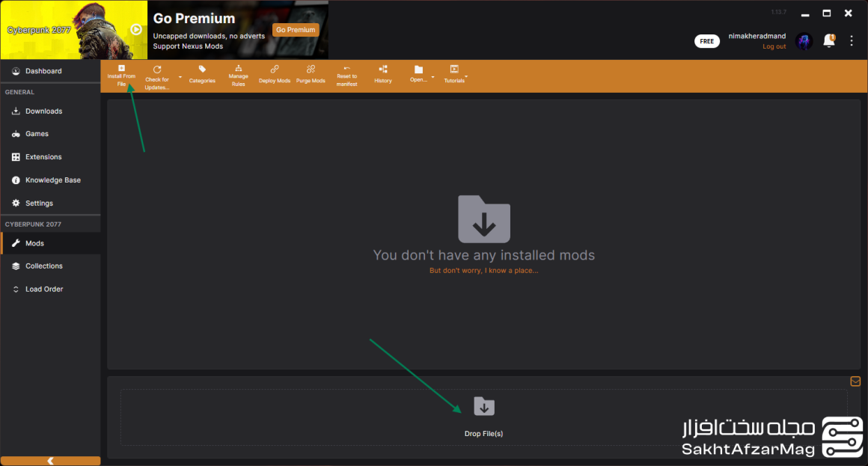Open the History panel
This screenshot has height=466, width=868.
pos(383,74)
